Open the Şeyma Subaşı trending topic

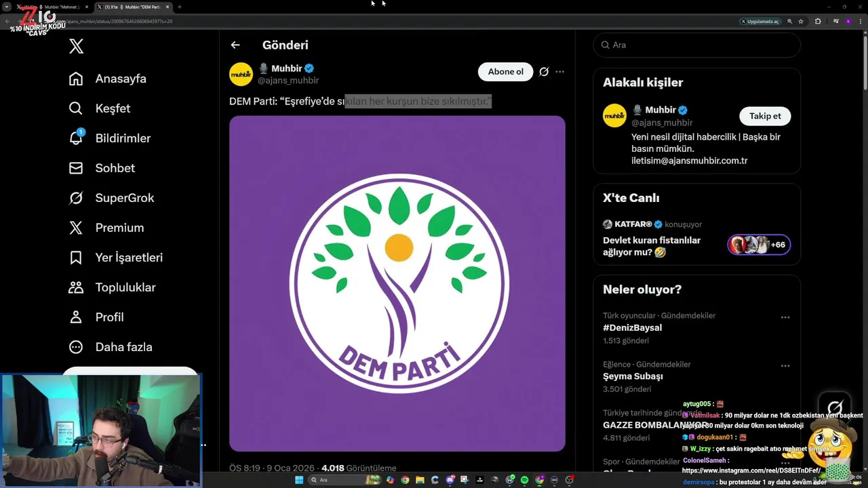click(633, 376)
